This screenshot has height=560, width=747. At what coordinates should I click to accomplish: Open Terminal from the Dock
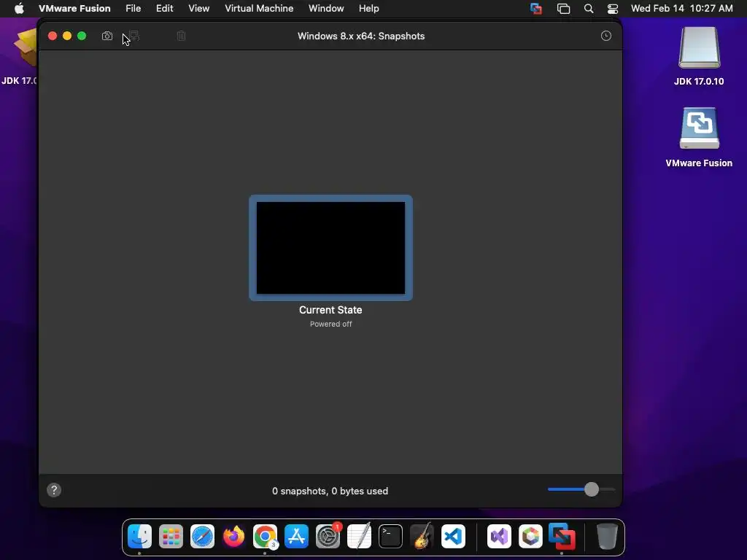(x=391, y=537)
